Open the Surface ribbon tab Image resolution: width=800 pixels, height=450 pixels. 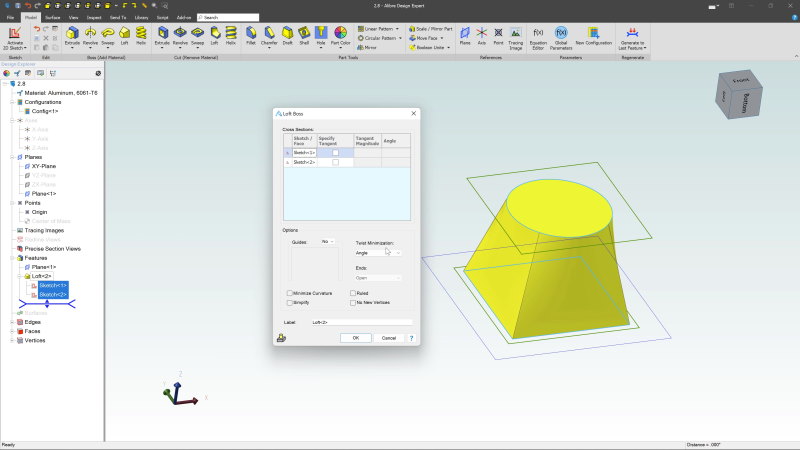pyautogui.click(x=52, y=17)
